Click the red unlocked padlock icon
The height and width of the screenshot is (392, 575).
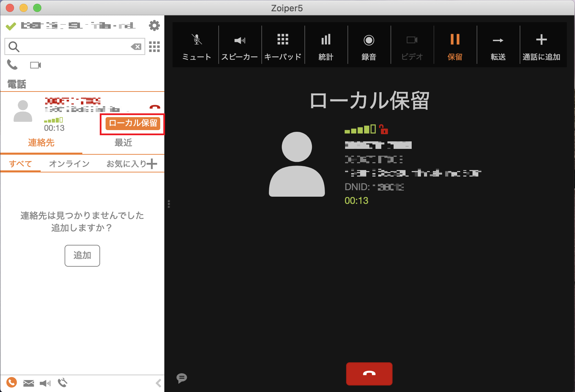(384, 129)
